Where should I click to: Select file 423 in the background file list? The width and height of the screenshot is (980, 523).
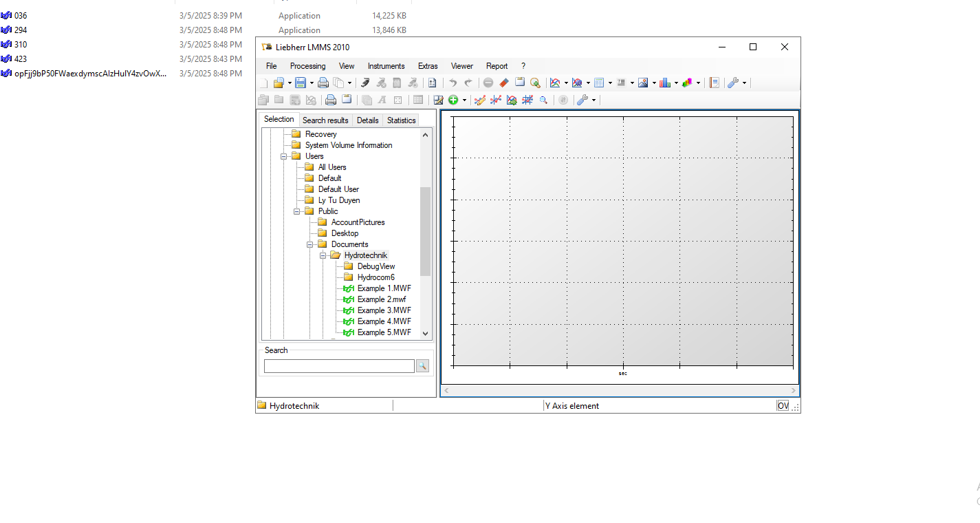pos(21,58)
